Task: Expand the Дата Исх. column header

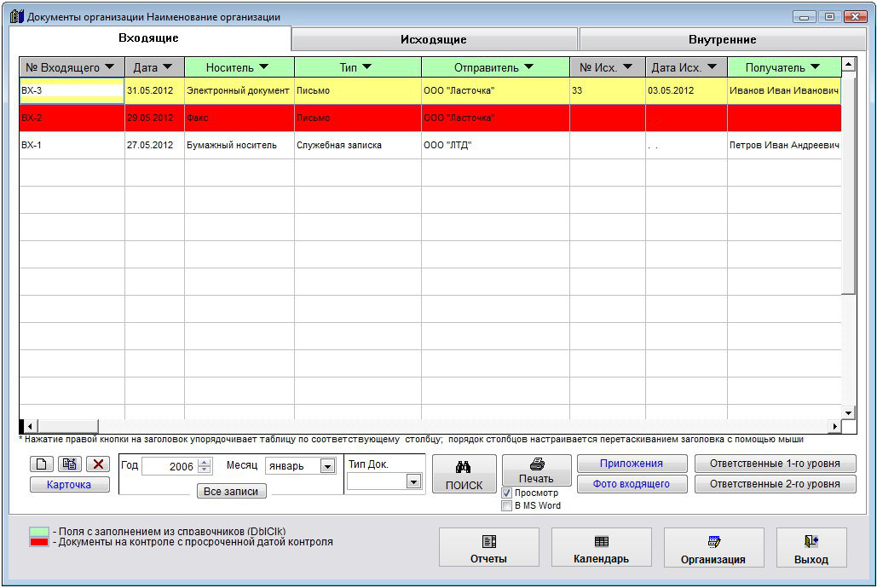Action: coord(712,67)
